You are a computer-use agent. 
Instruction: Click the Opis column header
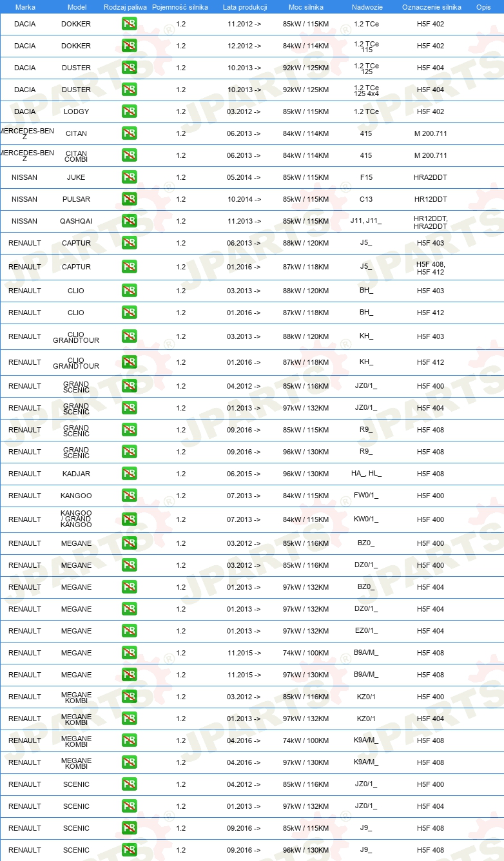(483, 7)
